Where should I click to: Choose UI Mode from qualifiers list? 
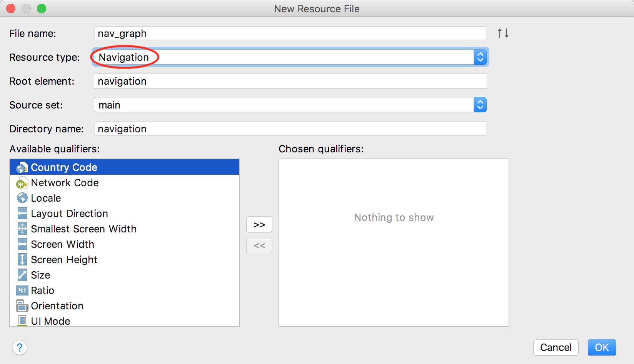click(50, 321)
